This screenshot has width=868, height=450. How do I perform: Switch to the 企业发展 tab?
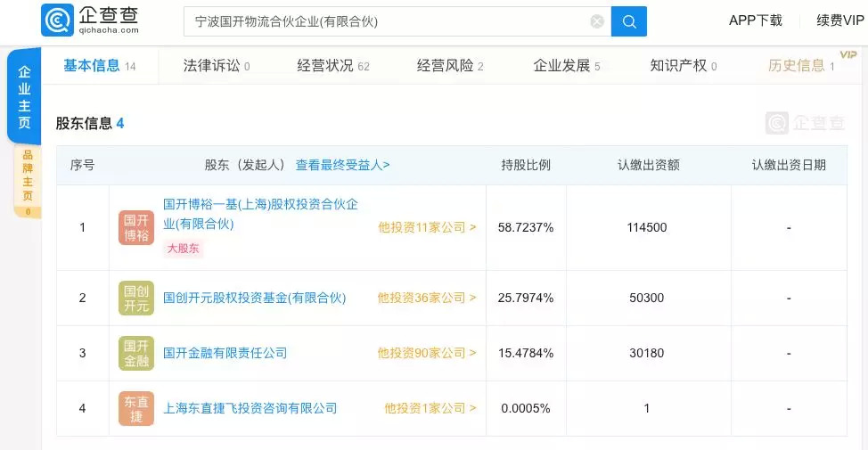[x=566, y=66]
